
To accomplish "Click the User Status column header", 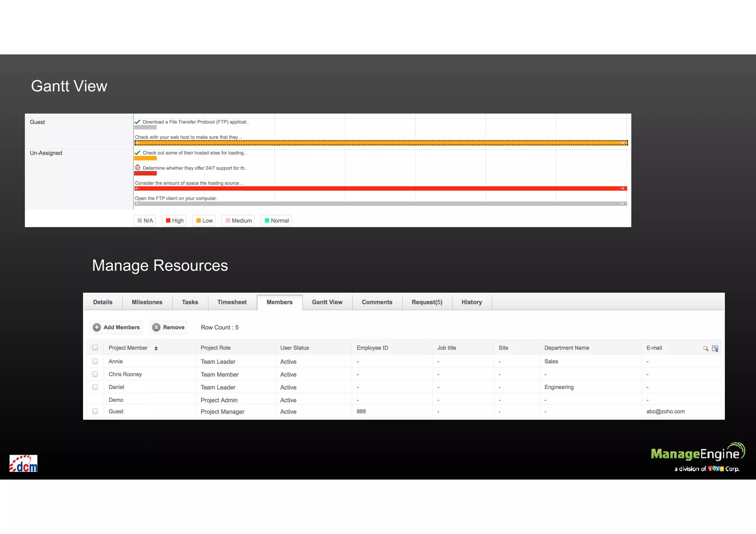I will [295, 348].
